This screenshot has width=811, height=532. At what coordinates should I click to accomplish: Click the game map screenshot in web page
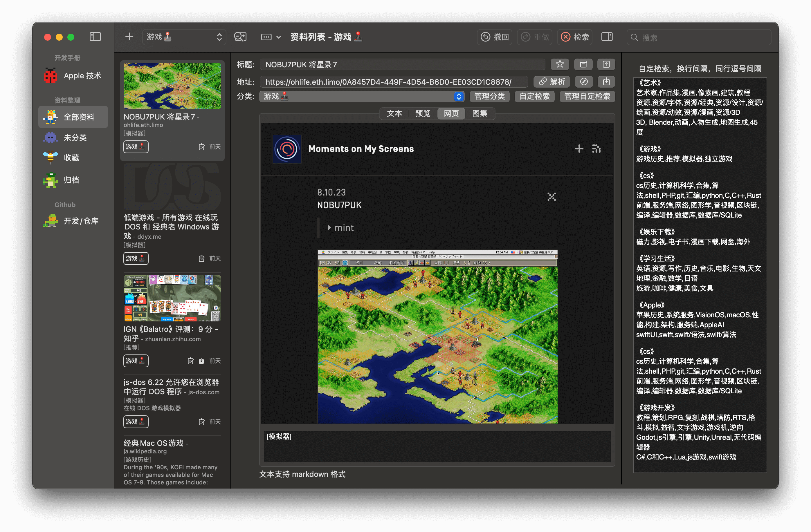437,337
